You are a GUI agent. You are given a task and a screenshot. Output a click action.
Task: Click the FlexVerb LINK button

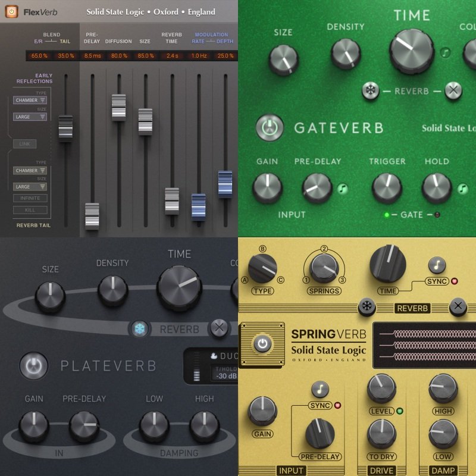(24, 144)
